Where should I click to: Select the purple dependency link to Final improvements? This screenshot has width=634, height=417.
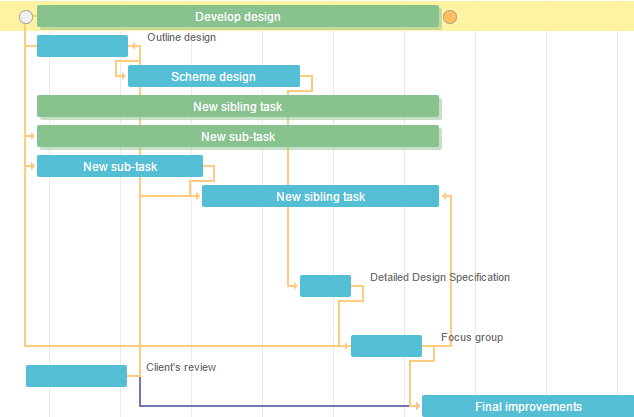tap(275, 406)
